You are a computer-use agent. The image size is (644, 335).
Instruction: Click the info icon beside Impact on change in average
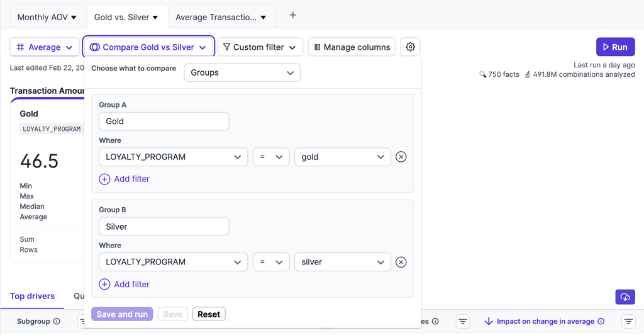[601, 321]
